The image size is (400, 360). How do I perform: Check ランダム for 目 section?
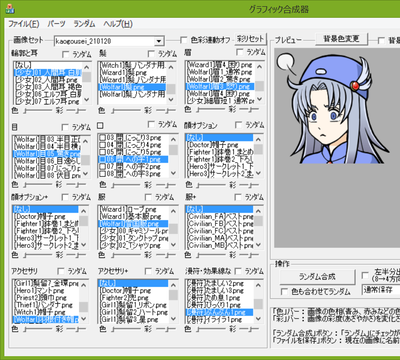(65, 127)
